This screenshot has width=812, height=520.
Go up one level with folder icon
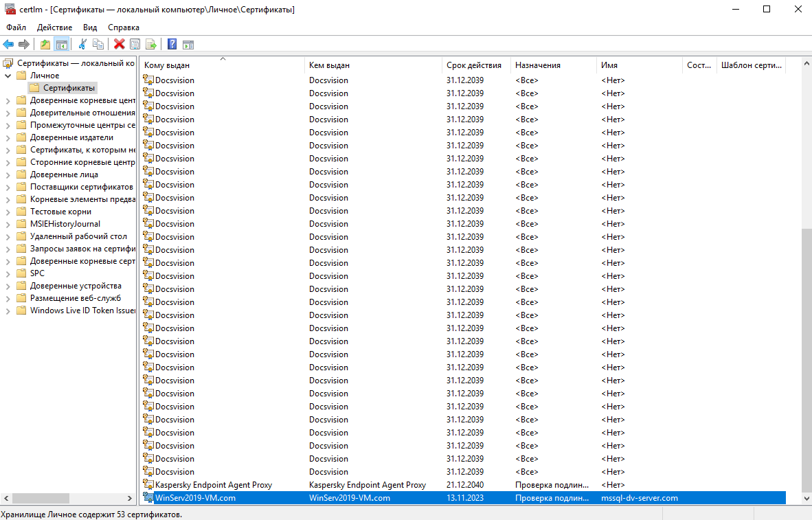coord(45,45)
